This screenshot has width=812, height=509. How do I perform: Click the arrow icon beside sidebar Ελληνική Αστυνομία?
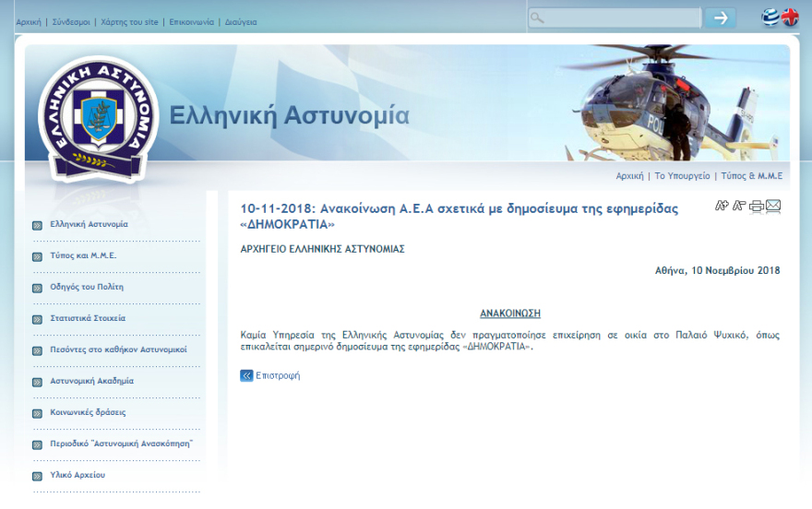pyautogui.click(x=37, y=226)
